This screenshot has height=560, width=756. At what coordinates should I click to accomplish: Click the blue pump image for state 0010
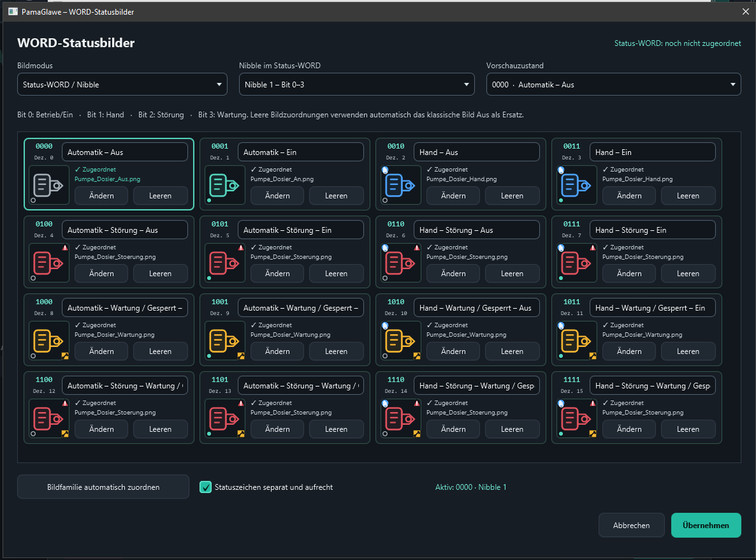[401, 185]
